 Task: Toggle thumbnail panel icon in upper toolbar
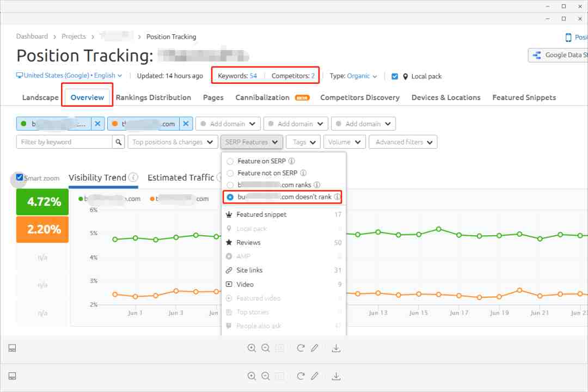pos(12,348)
